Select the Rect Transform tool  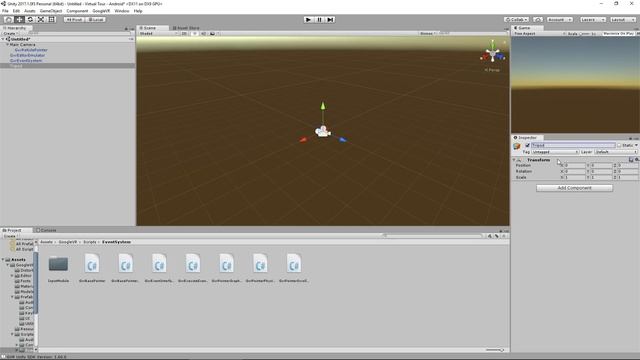point(51,20)
